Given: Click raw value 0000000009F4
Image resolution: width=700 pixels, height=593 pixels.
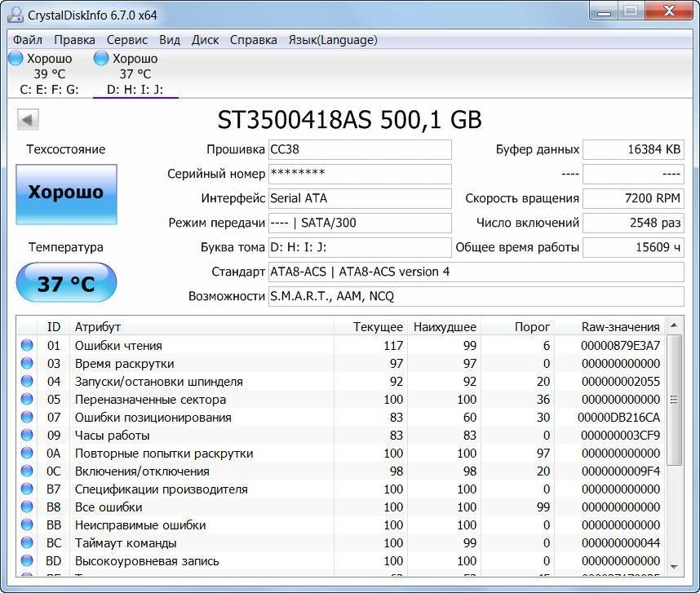Looking at the screenshot, I should pyautogui.click(x=621, y=471).
